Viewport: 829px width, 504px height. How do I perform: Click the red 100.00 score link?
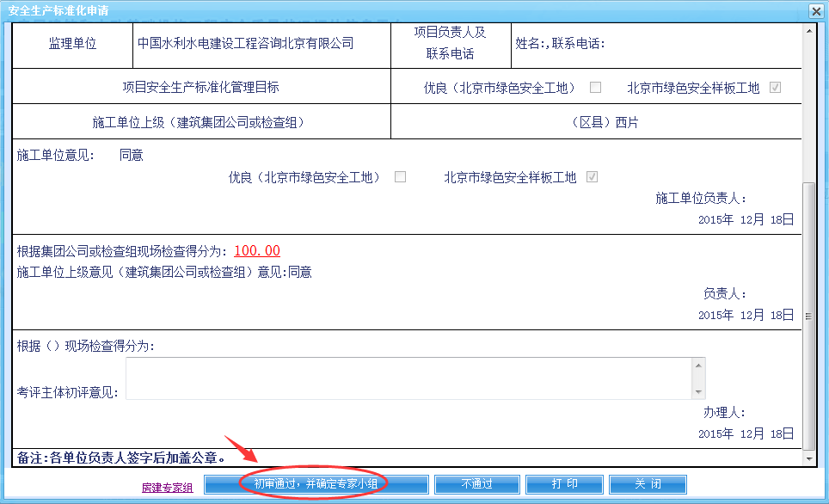point(257,251)
